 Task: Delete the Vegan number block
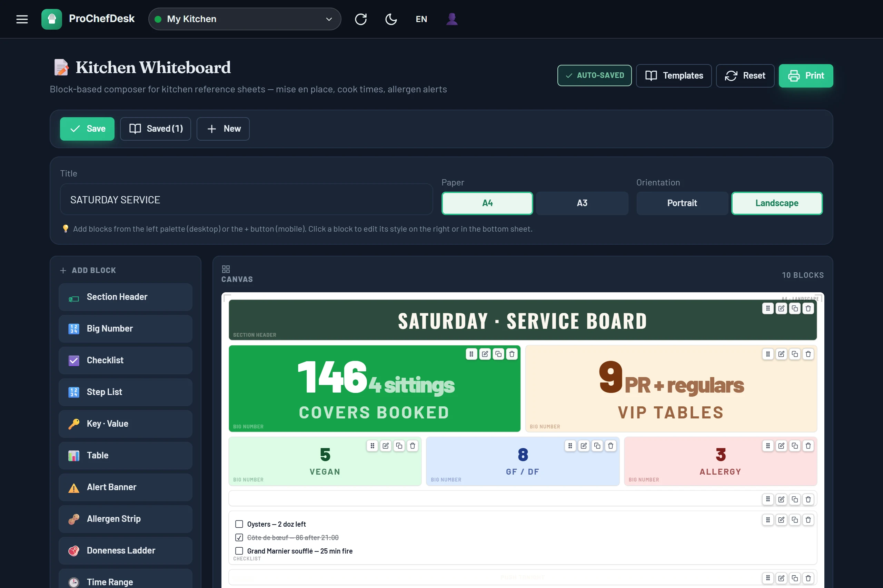point(413,446)
